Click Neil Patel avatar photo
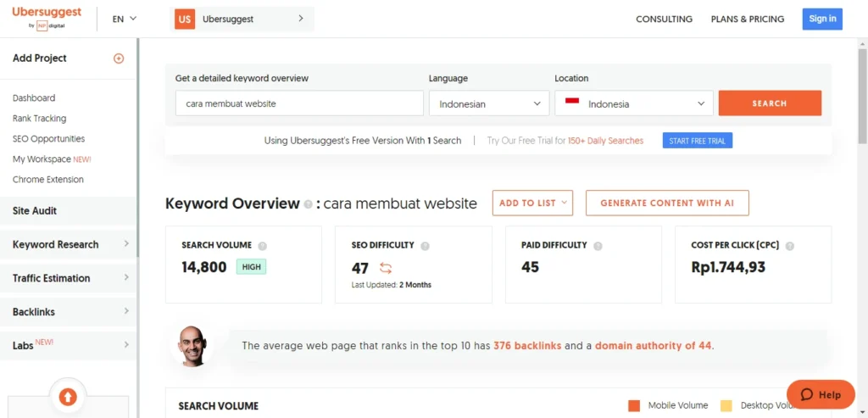Image resolution: width=868 pixels, height=418 pixels. [192, 345]
